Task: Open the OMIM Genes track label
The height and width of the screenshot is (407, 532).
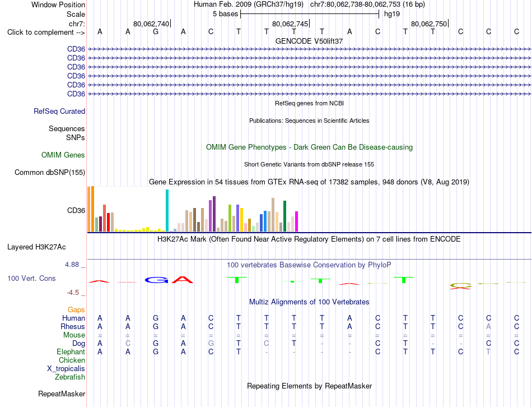Action: [x=63, y=155]
